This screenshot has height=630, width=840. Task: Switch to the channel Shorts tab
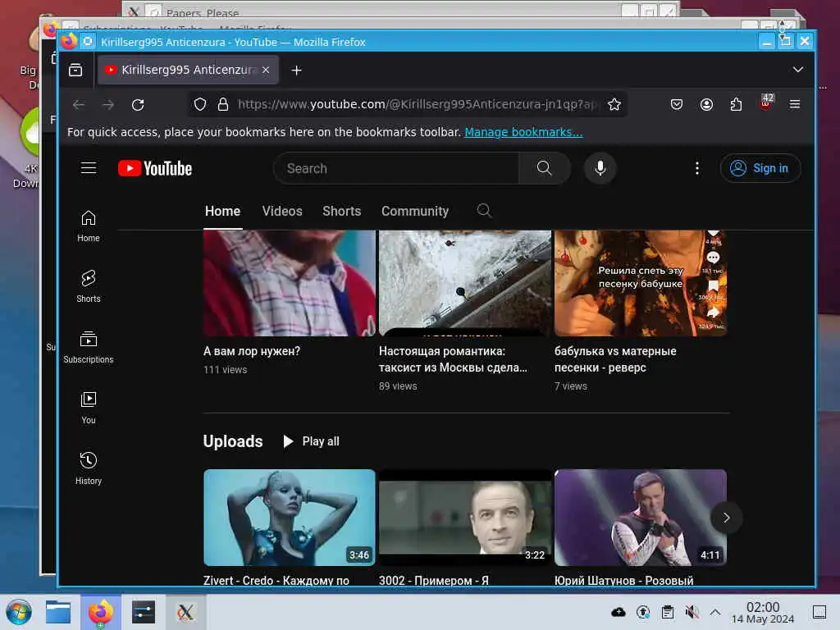(x=342, y=211)
